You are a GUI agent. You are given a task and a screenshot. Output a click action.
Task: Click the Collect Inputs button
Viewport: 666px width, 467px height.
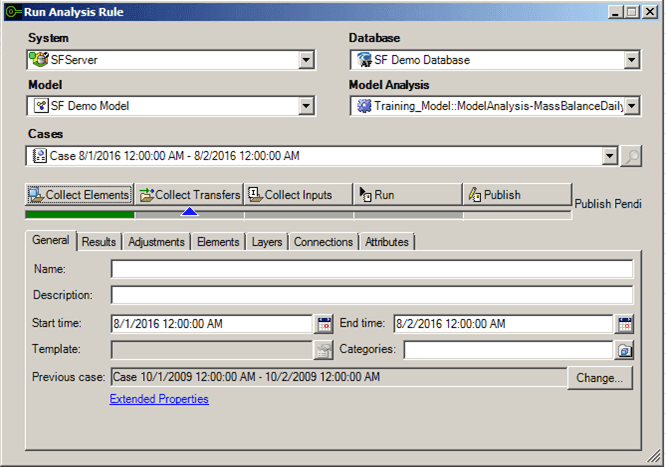pyautogui.click(x=299, y=195)
